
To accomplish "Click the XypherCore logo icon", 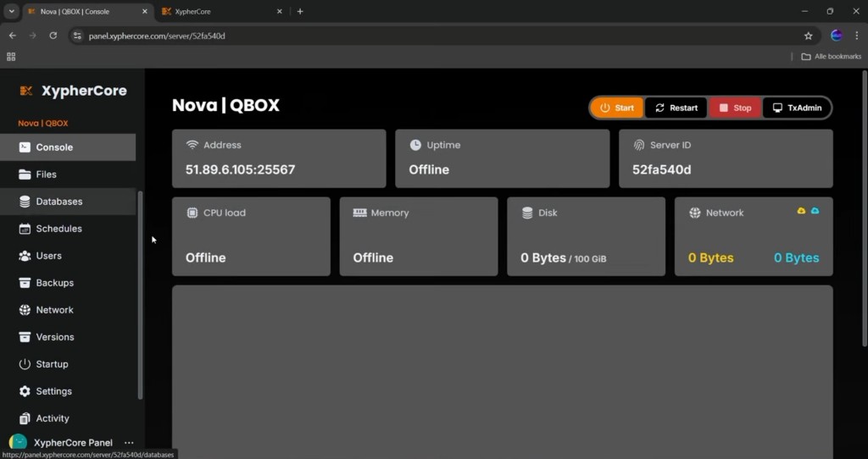I will 26,91.
